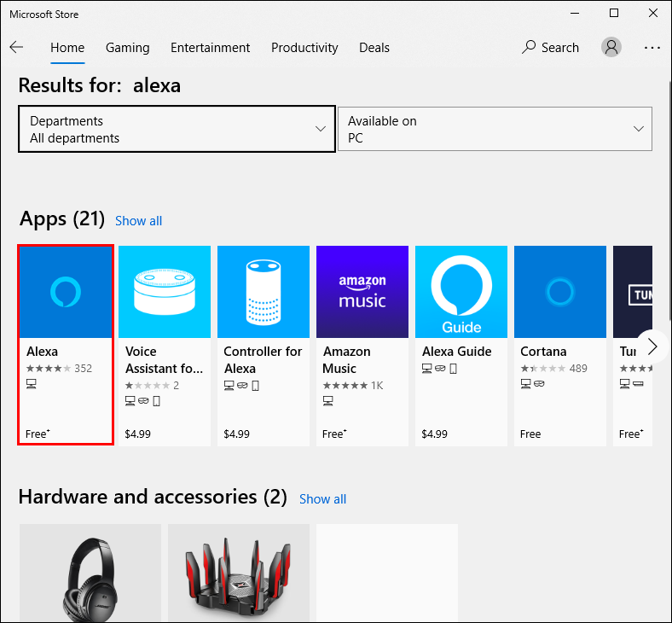
Task: Click the Cortana rating 489 stars
Action: [x=553, y=369]
